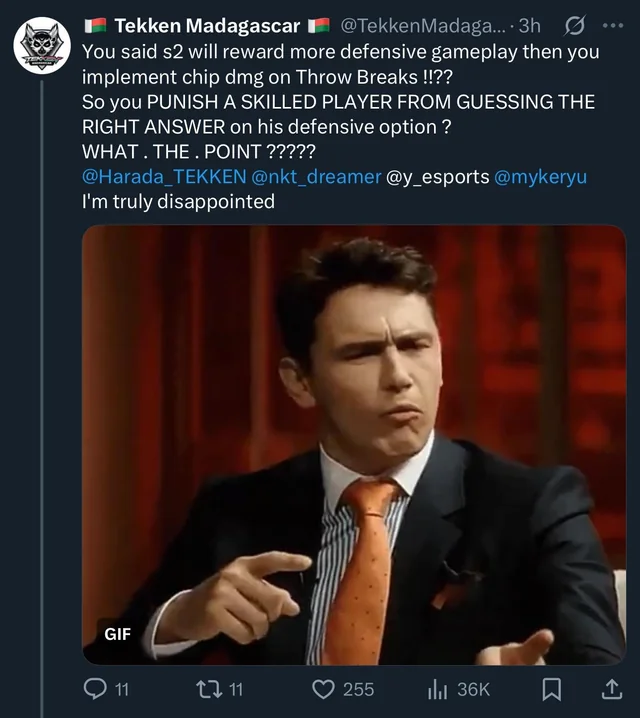640x718 pixels.
Task: Open the reply icon on the tweet
Action: click(x=96, y=689)
